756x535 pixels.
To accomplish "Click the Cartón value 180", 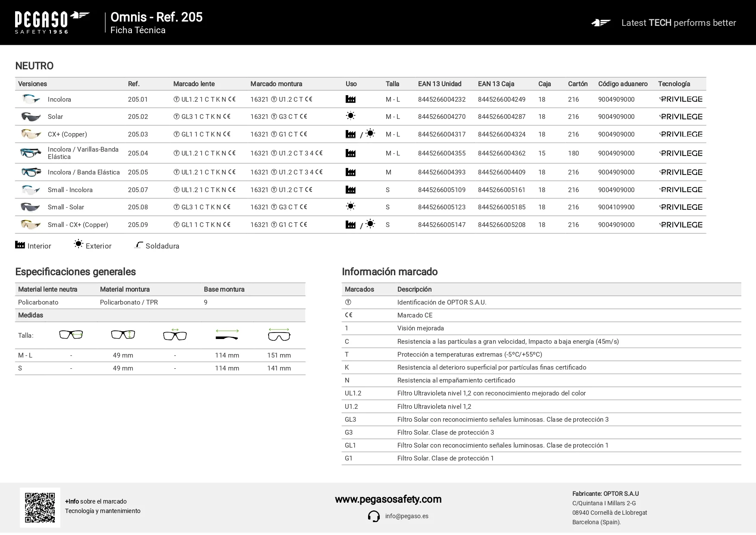I will pyautogui.click(x=573, y=153).
